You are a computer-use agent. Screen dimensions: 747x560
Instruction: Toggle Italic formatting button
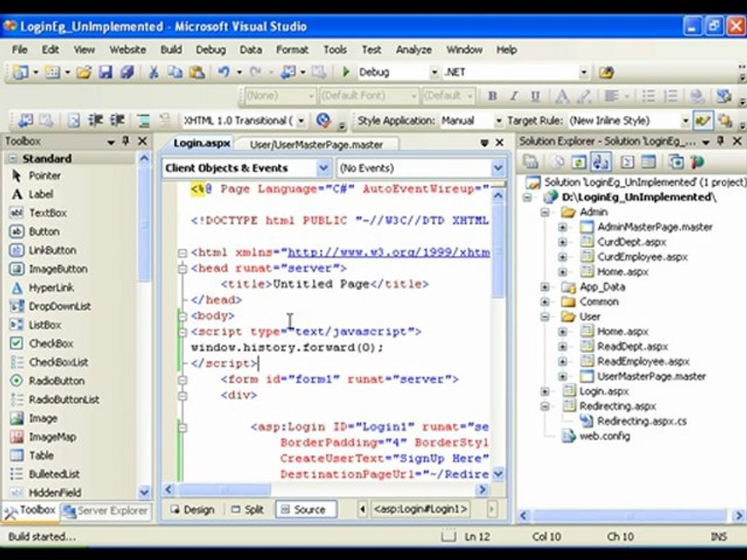pyautogui.click(x=514, y=96)
